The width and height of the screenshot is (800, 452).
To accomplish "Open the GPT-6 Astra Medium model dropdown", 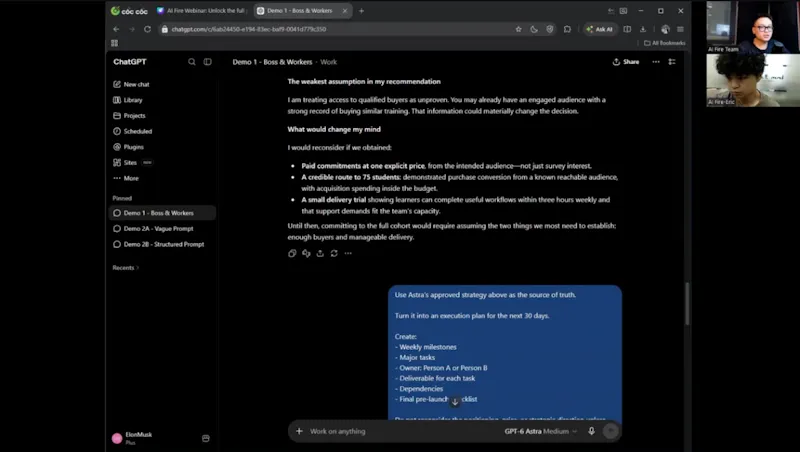I will (541, 432).
